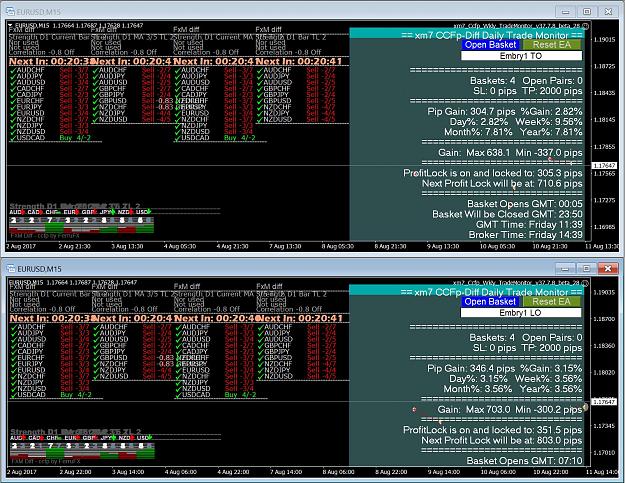
Task: Click current price marker on bottom chart price scale
Action: [x=604, y=402]
